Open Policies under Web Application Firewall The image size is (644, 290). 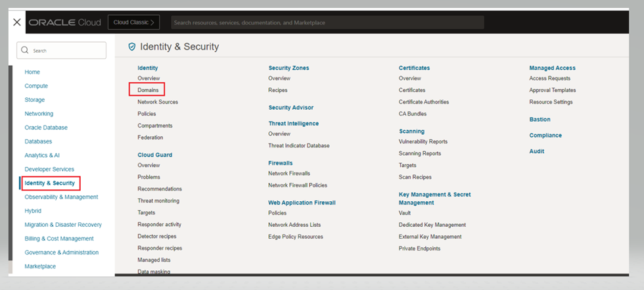coord(277,213)
